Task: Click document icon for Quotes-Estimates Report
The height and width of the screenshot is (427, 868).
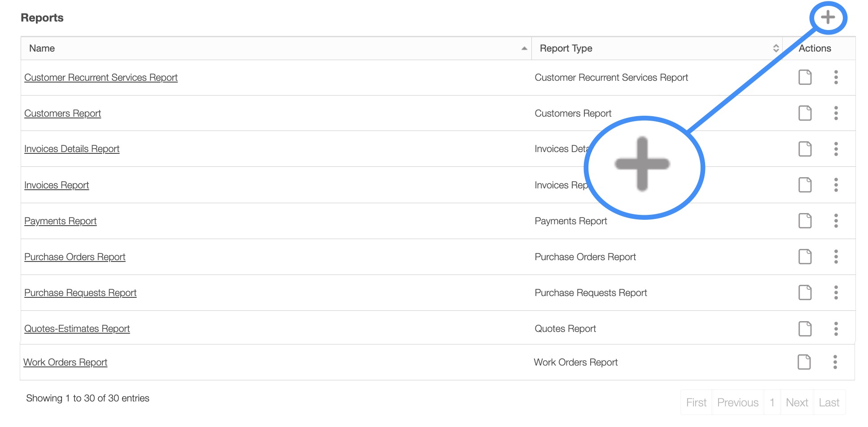Action: click(805, 329)
